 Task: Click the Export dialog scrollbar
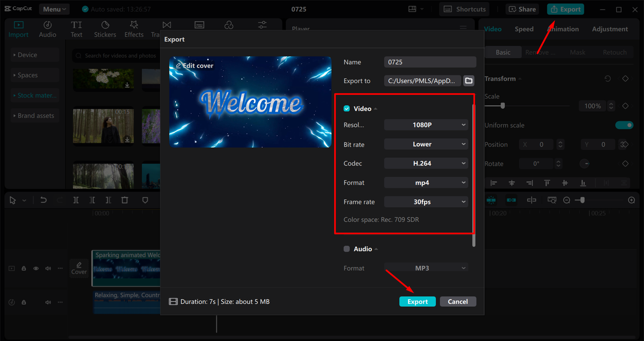point(473,176)
